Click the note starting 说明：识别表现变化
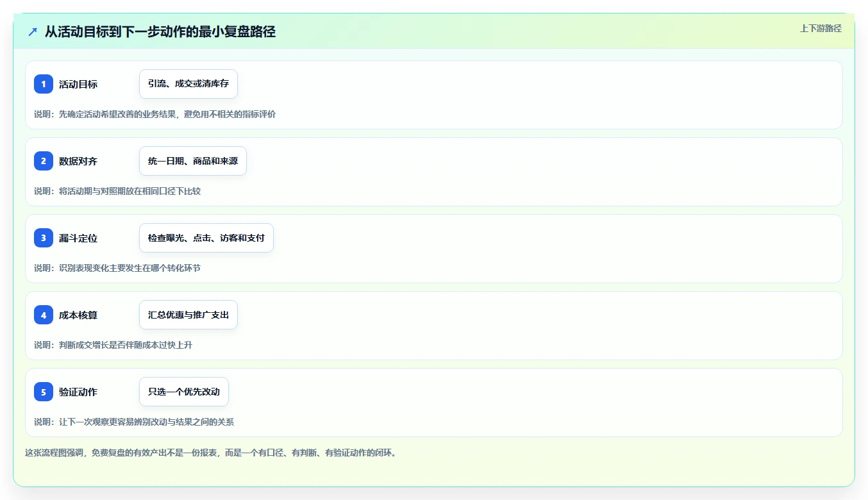This screenshot has width=868, height=500. click(117, 268)
